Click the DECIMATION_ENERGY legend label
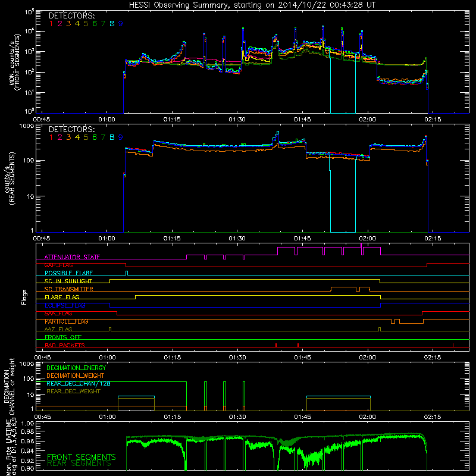Screen dimensions: 476x476 coord(76,368)
